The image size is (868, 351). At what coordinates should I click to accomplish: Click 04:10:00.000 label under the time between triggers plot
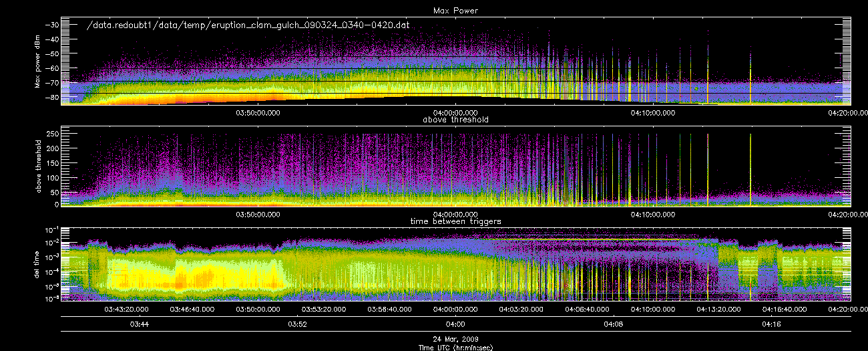654,310
